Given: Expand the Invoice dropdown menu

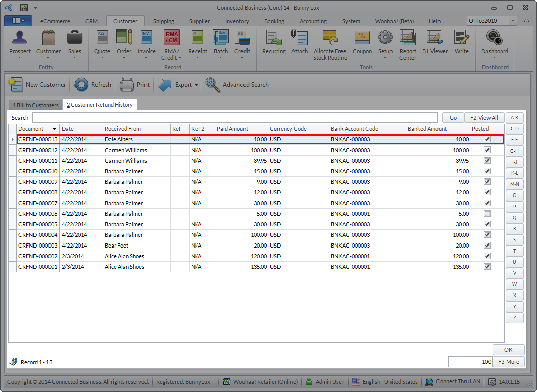Looking at the screenshot, I should pos(147,57).
